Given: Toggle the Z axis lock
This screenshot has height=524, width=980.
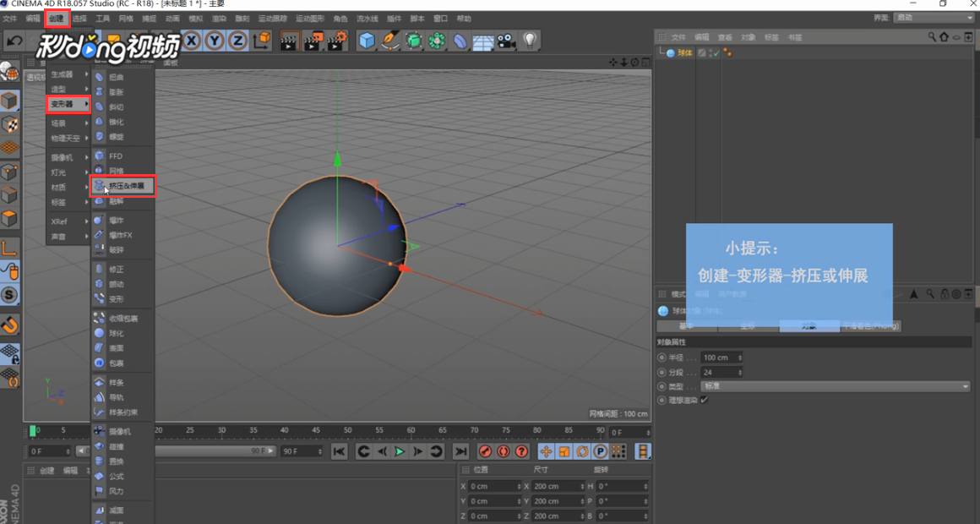Looking at the screenshot, I should 237,41.
